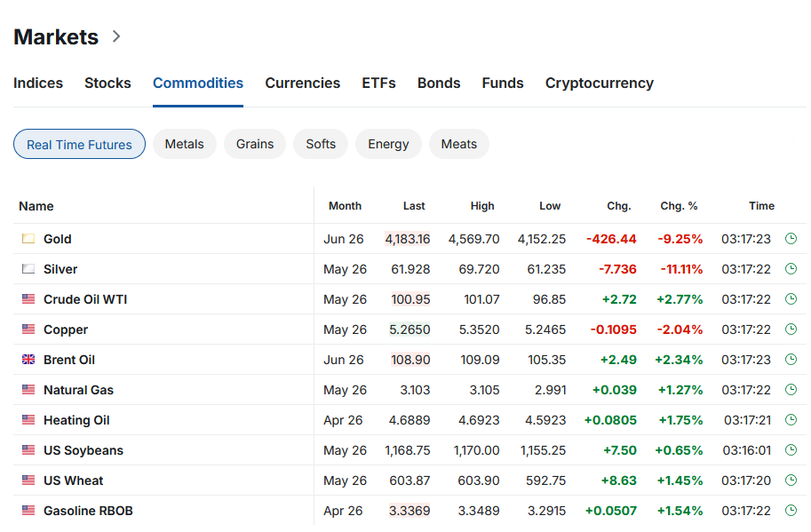Click the clock icon in Brent Oil row
Image resolution: width=811 pixels, height=532 pixels.
(x=791, y=360)
